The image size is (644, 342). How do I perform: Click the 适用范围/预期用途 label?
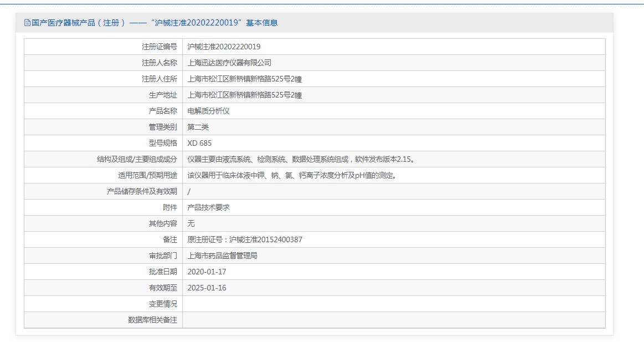(148, 175)
